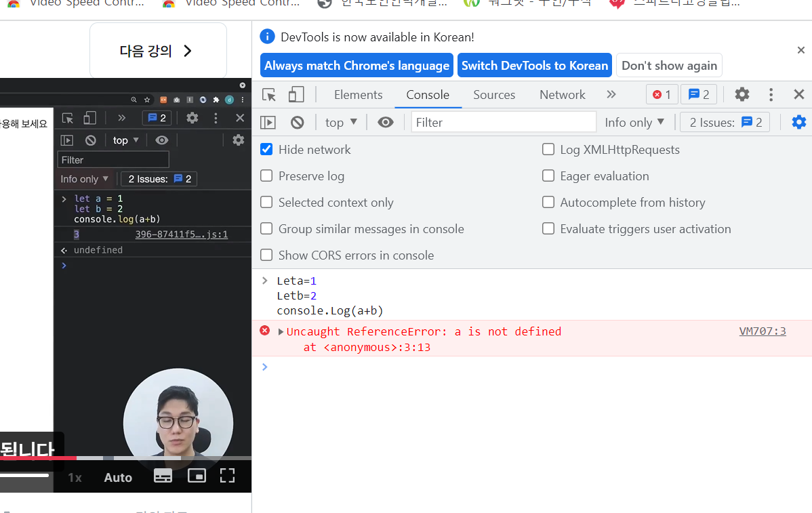Check the Selected context only option

[266, 202]
